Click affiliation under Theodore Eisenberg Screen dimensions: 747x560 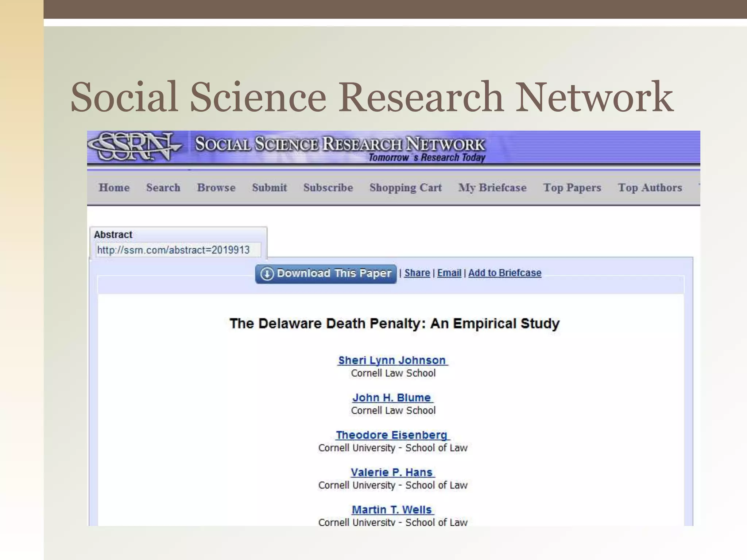click(393, 448)
